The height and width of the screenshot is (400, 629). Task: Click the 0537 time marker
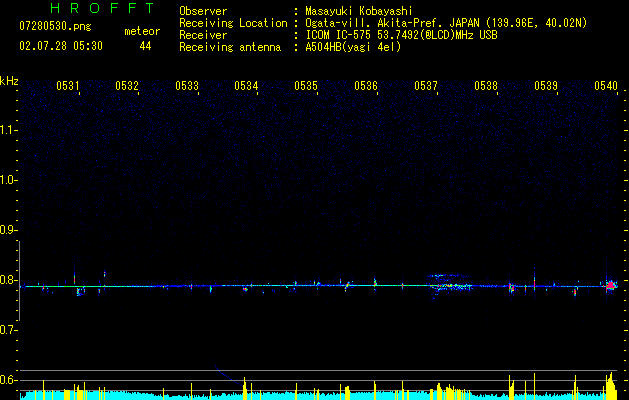click(x=426, y=85)
